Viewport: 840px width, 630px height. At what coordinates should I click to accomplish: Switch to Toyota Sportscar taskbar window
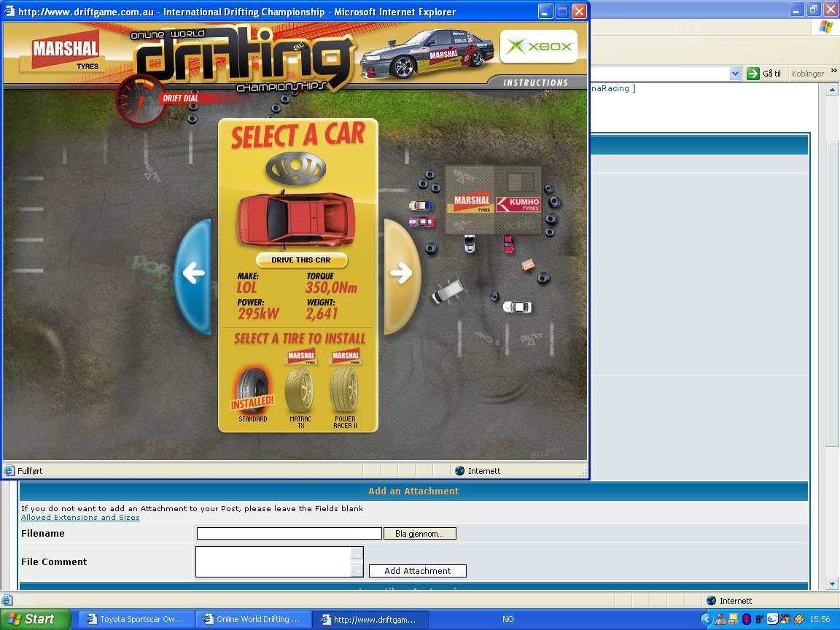click(136, 619)
